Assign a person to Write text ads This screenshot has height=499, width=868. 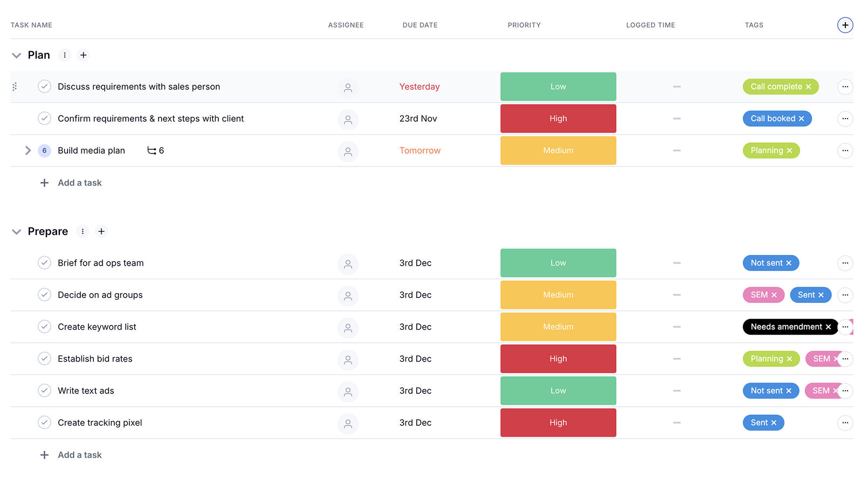pyautogui.click(x=348, y=391)
